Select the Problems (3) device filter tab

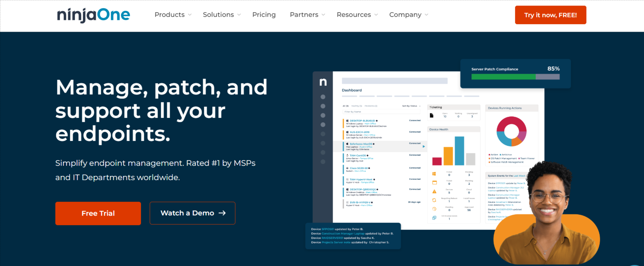pos(371,106)
